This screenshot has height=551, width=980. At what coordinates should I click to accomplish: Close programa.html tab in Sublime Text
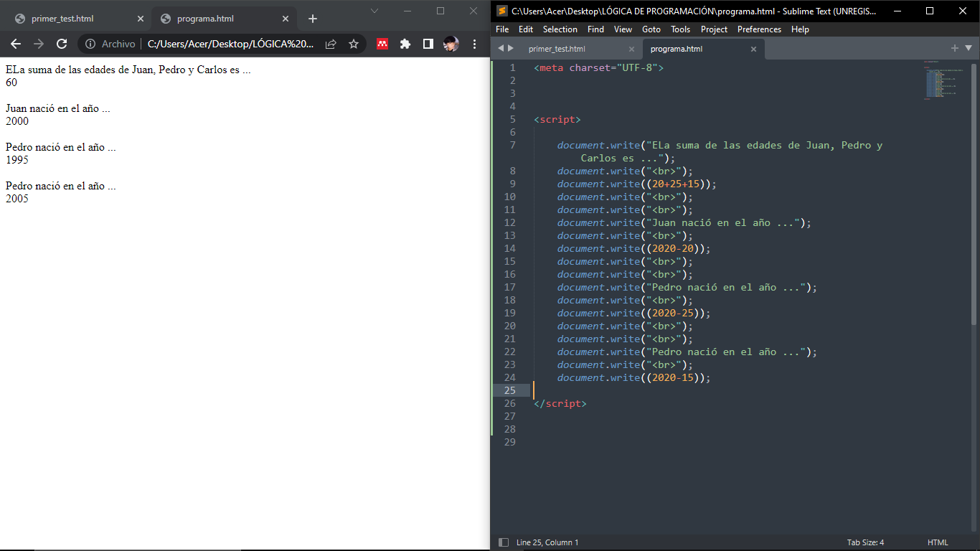(x=753, y=49)
